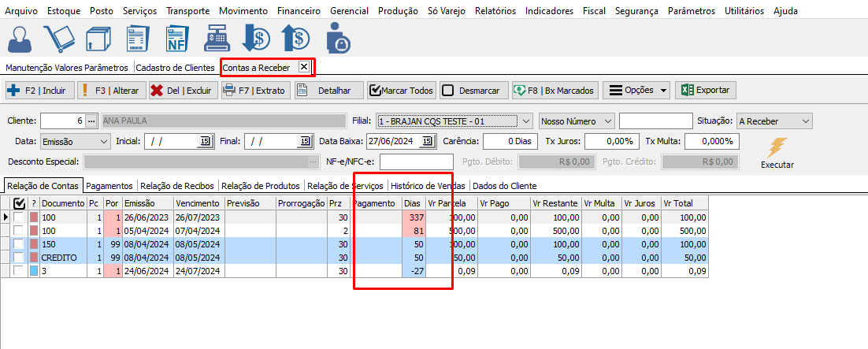The height and width of the screenshot is (349, 868).
Task: Switch to Histórico de Vendas tab
Action: (428, 186)
